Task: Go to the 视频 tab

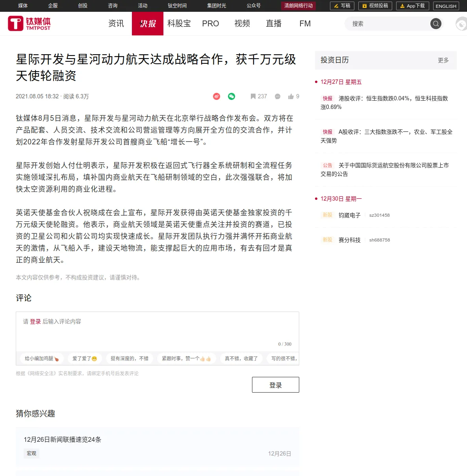Action: coord(242,24)
